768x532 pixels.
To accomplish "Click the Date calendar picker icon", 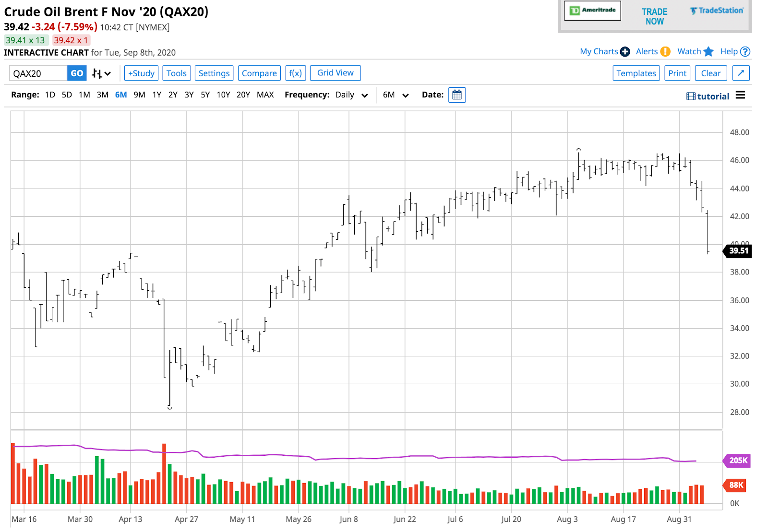I will 457,95.
